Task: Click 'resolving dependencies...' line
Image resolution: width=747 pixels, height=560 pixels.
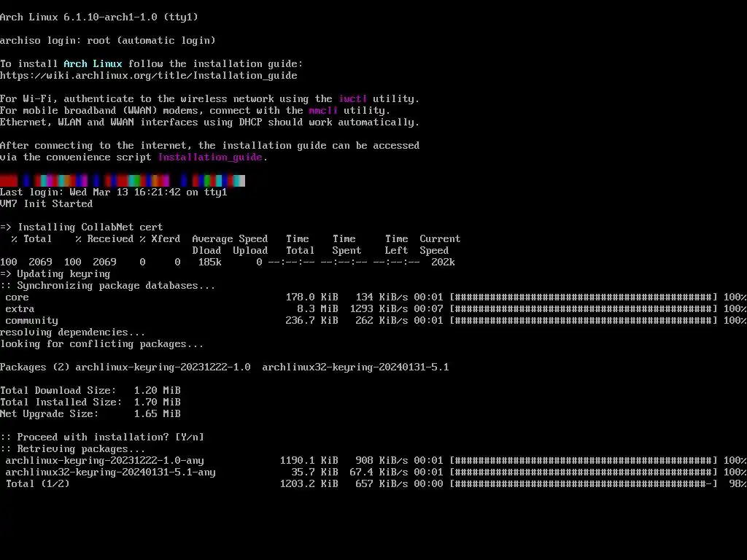Action: pyautogui.click(x=73, y=332)
